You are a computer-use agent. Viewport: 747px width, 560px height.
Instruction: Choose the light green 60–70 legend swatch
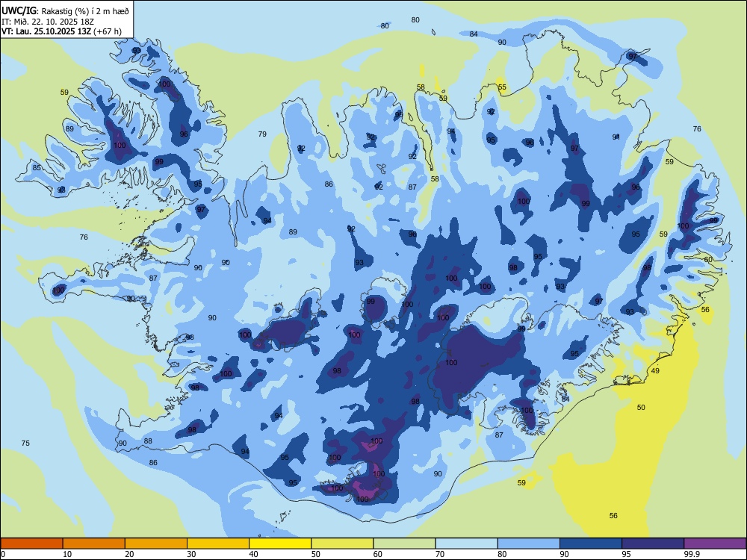pyautogui.click(x=404, y=544)
